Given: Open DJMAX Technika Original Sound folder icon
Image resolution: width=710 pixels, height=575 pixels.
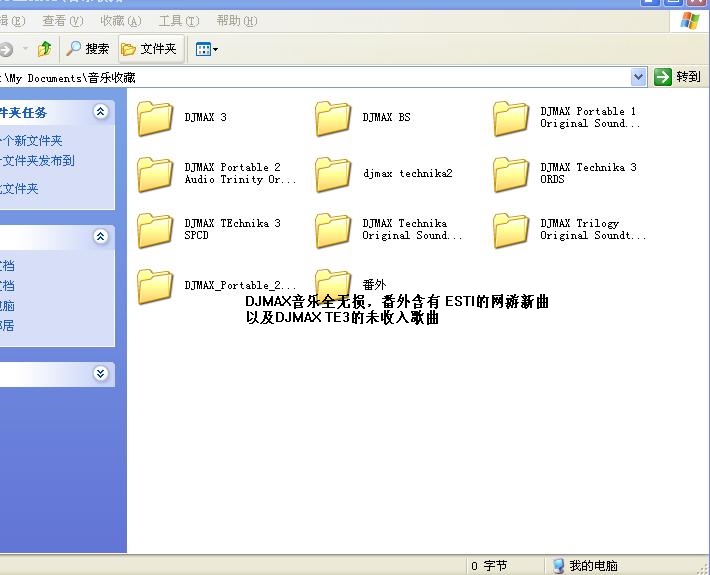Looking at the screenshot, I should 333,230.
